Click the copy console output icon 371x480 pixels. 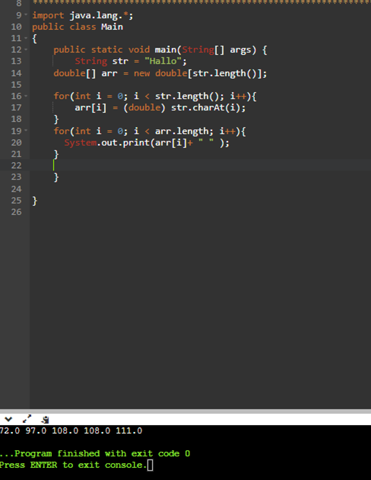(46, 419)
